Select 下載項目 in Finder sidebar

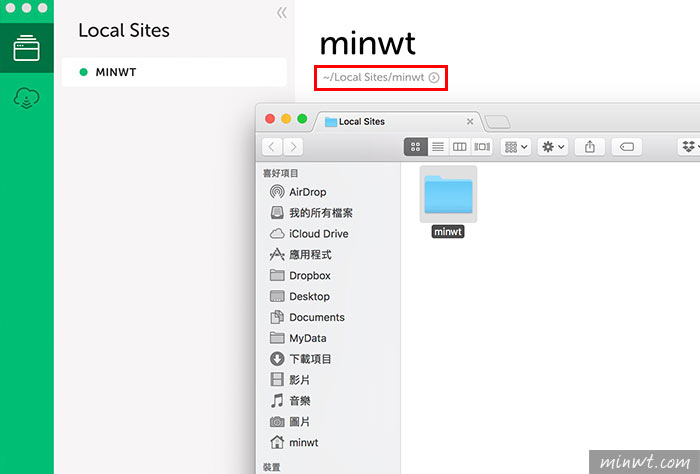pos(300,359)
